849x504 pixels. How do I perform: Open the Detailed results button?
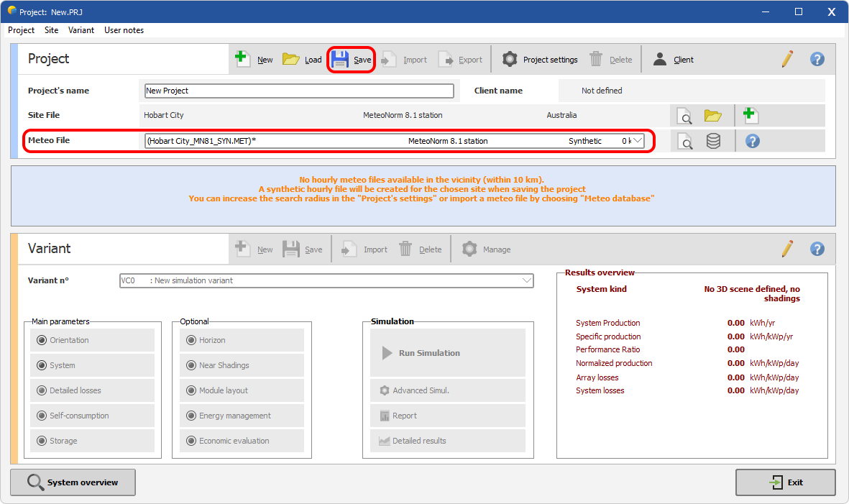[x=448, y=441]
